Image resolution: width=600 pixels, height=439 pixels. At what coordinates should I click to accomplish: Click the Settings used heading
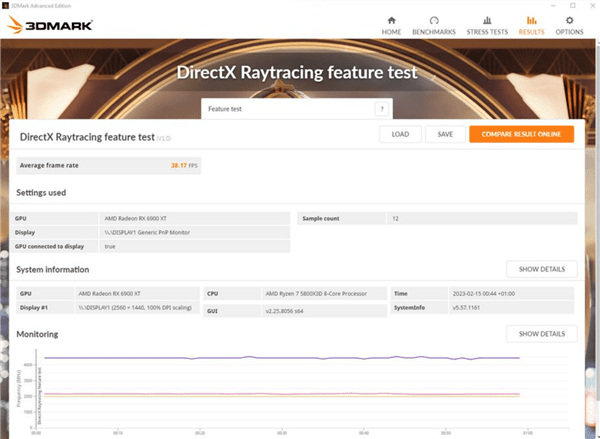click(x=41, y=193)
